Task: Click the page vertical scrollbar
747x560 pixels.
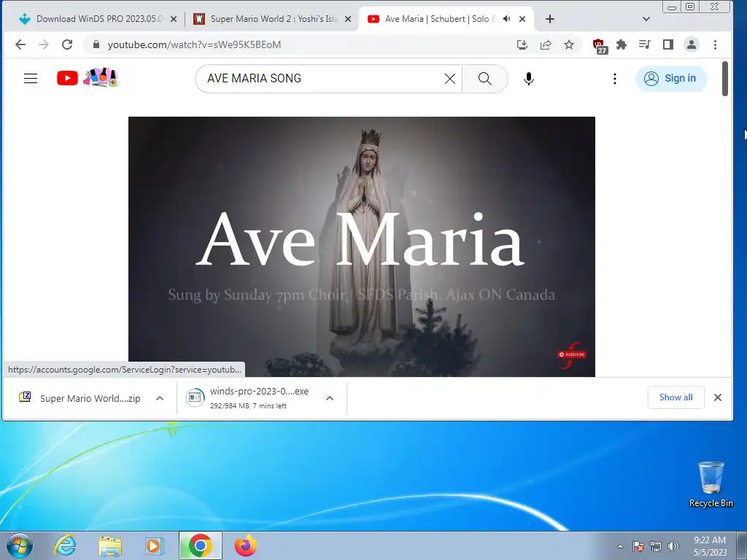Action: (x=725, y=79)
